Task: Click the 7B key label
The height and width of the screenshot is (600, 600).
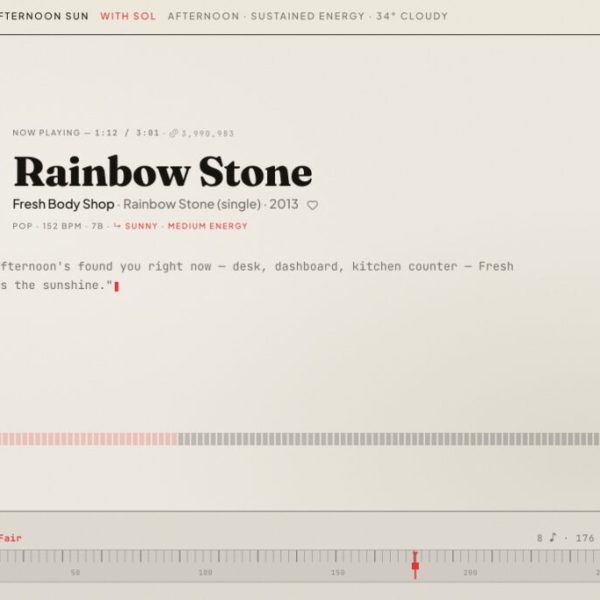Action: click(97, 226)
